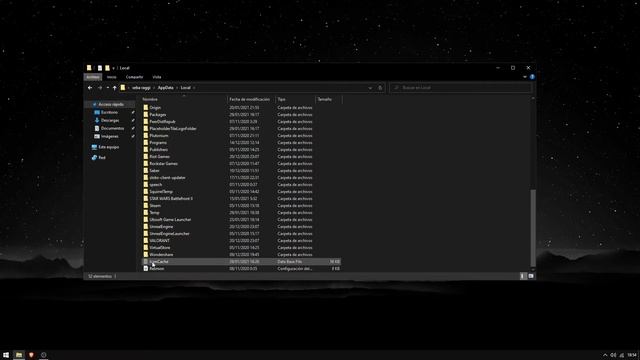Open the Vista ribbon tab

point(157,77)
